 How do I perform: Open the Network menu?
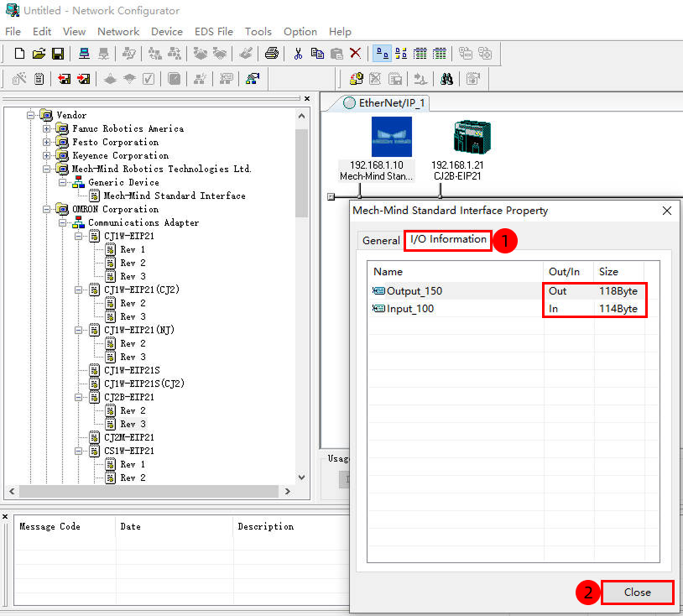tap(117, 31)
